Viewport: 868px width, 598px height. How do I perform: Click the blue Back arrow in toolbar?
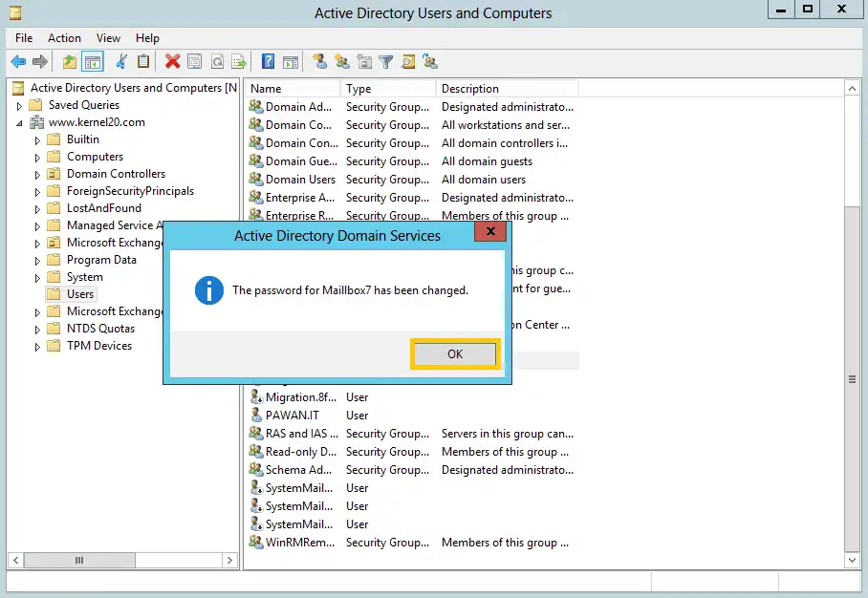pos(18,61)
